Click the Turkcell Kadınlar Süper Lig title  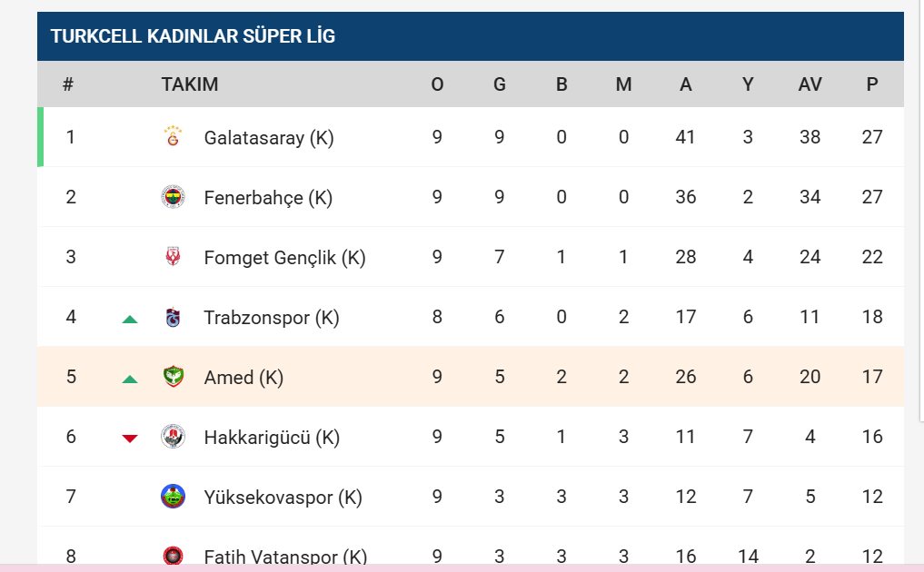pyautogui.click(x=193, y=36)
